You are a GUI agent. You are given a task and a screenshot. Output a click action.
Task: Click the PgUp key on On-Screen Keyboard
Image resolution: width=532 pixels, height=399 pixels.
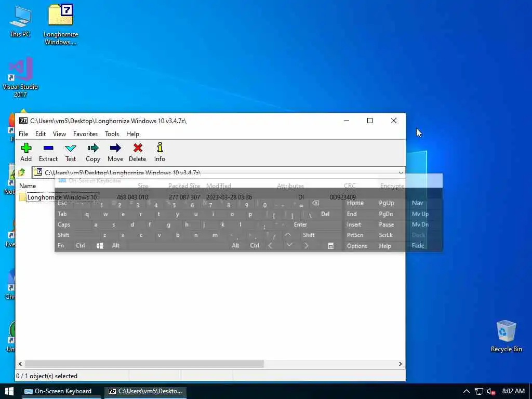click(x=387, y=203)
